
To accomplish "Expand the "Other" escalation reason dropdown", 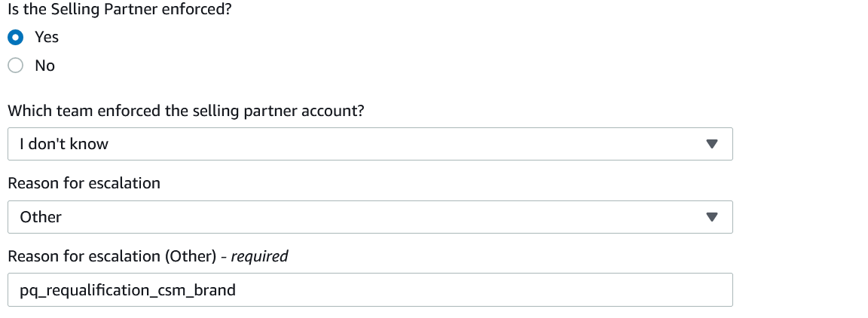I will (x=369, y=217).
